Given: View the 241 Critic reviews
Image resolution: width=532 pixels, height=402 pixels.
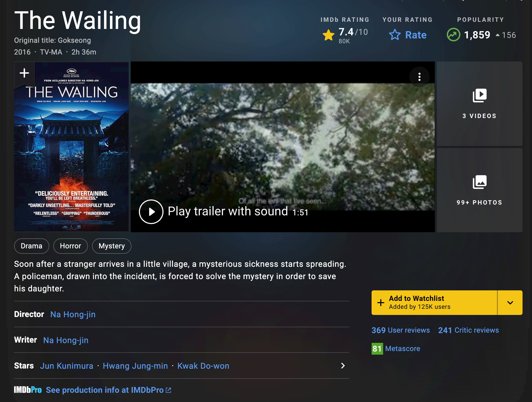Looking at the screenshot, I should pos(468,330).
